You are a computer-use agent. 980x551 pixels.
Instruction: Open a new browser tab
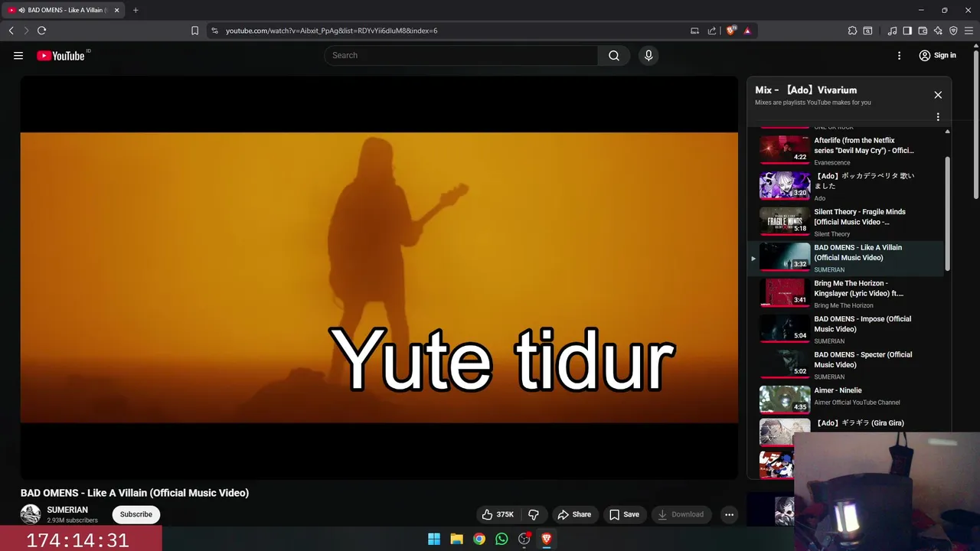136,10
